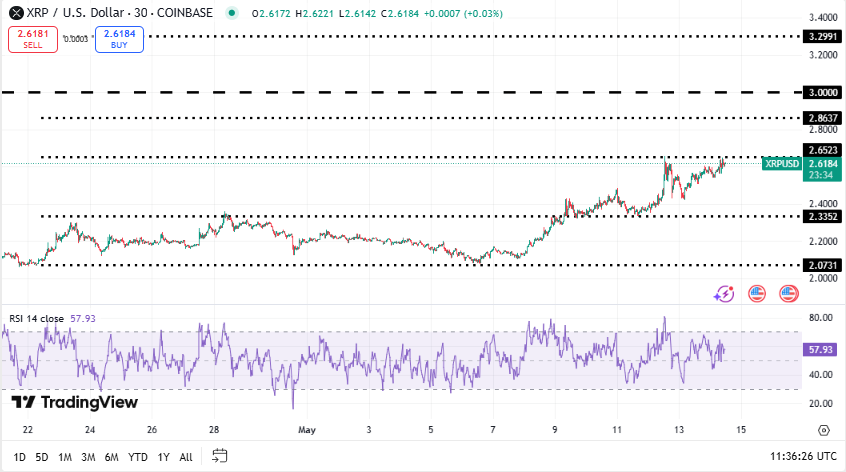Image resolution: width=846 pixels, height=472 pixels.
Task: Click the dotted 2.3352 support line
Action: click(x=421, y=216)
